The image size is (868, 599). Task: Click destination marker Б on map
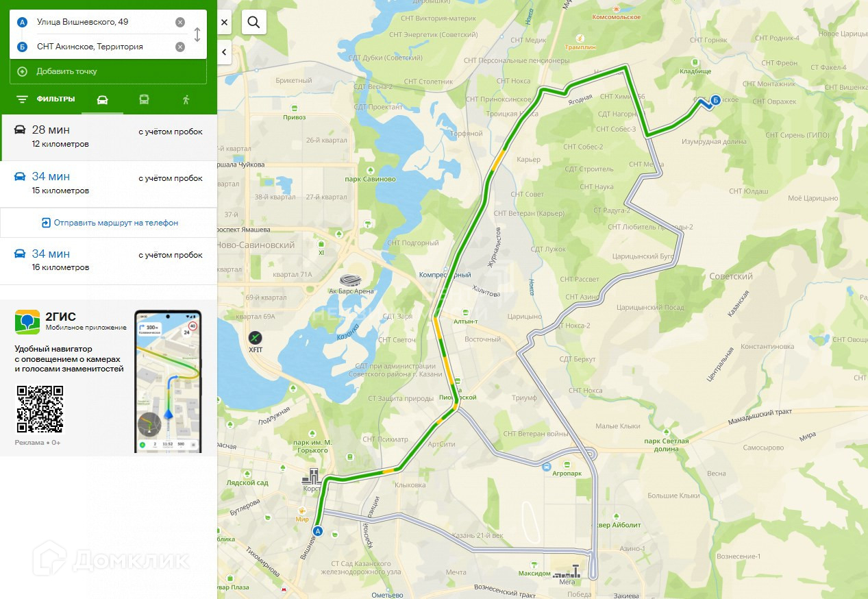(x=715, y=100)
